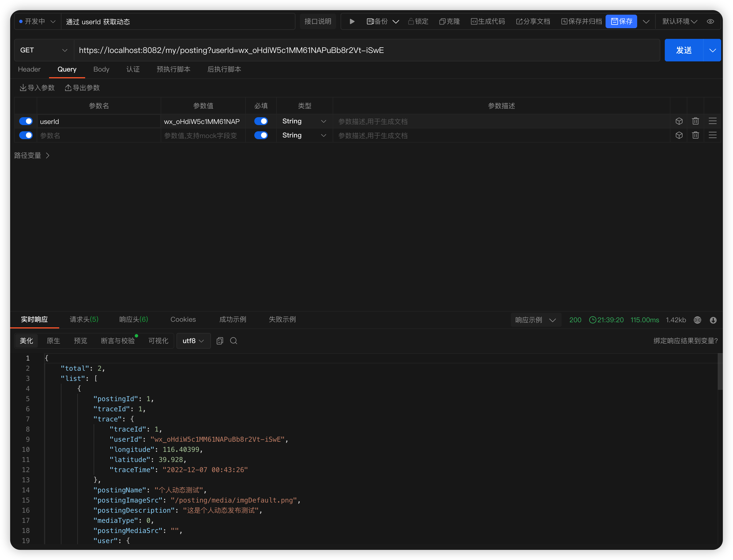Open the utf8 encoding dropdown

pyautogui.click(x=193, y=341)
